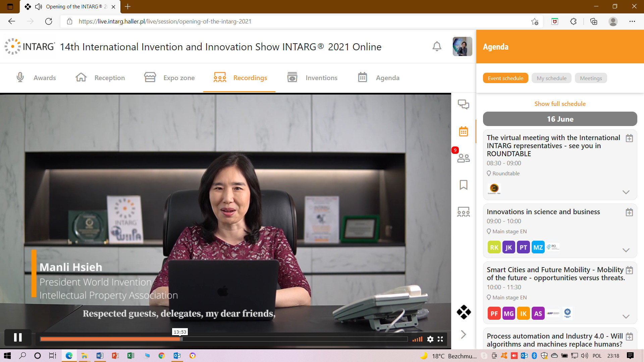
Task: Add page to favorites star
Action: click(x=535, y=21)
